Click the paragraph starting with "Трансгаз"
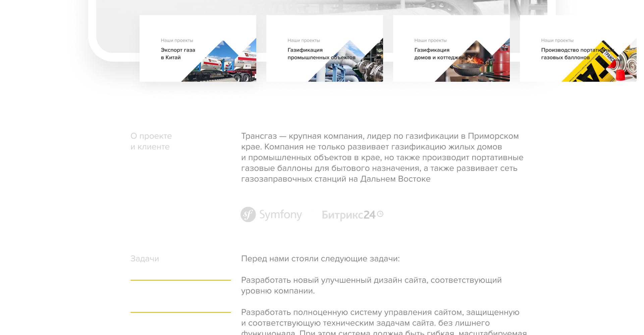The image size is (644, 335). 382,157
